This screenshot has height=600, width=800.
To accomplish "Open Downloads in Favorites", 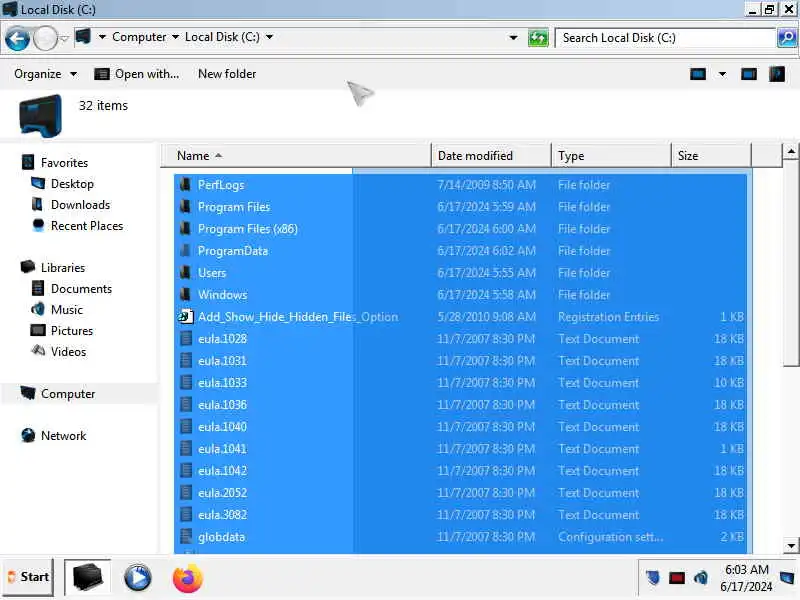I will [80, 205].
